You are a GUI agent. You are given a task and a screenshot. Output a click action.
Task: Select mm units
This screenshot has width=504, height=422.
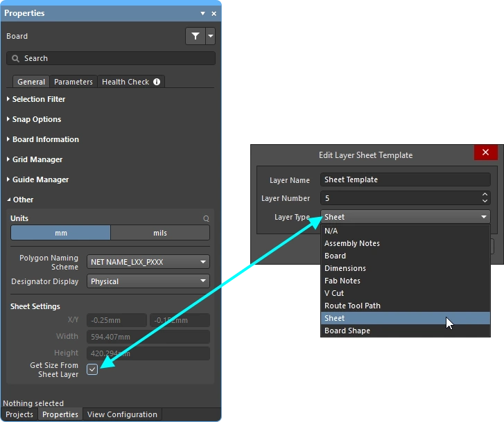(61, 233)
